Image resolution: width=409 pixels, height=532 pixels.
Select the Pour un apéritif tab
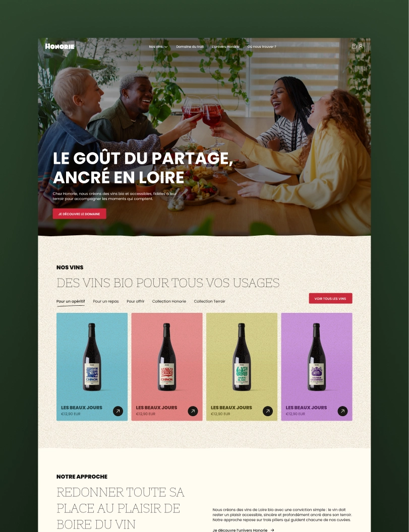[x=71, y=301]
